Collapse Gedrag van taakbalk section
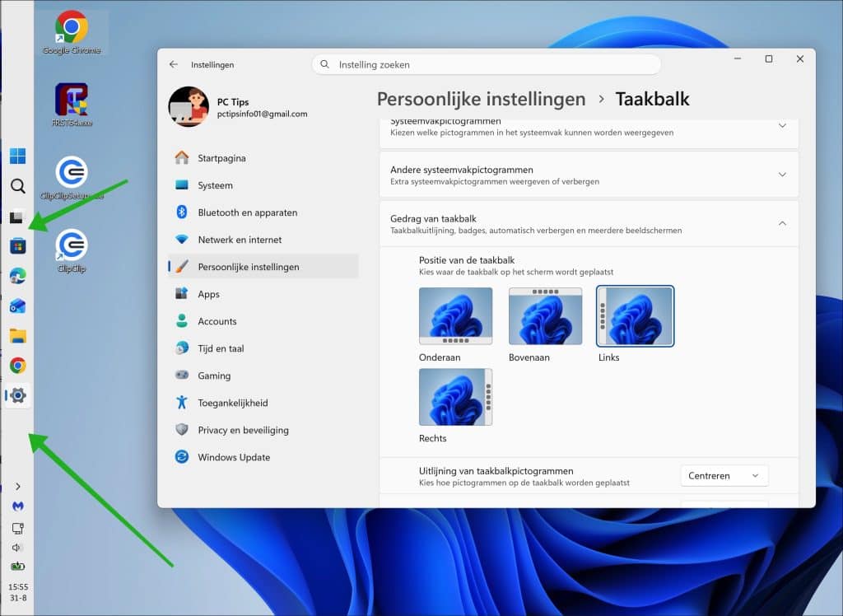 pos(589,223)
